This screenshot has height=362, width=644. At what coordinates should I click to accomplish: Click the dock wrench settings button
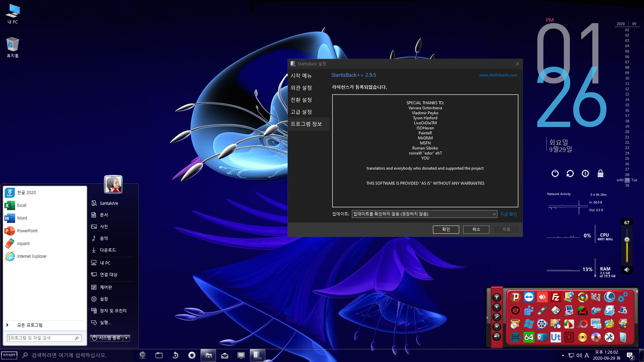pyautogui.click(x=497, y=317)
